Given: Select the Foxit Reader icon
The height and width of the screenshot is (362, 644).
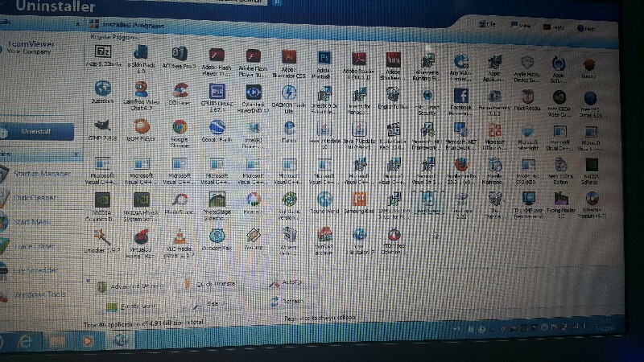Looking at the screenshot, I should point(528,97).
